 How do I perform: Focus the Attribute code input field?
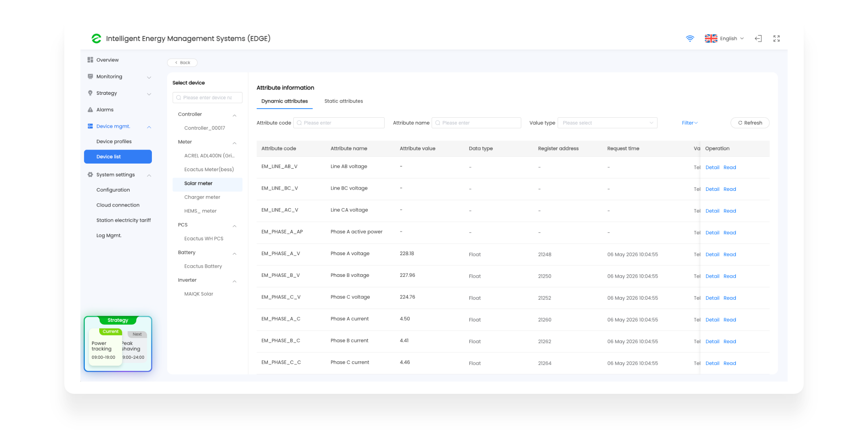click(339, 123)
